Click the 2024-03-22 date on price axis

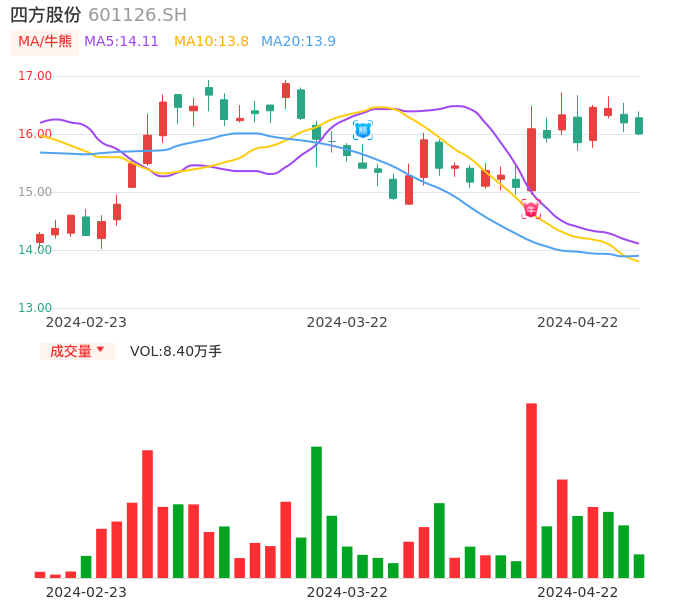pyautogui.click(x=346, y=322)
